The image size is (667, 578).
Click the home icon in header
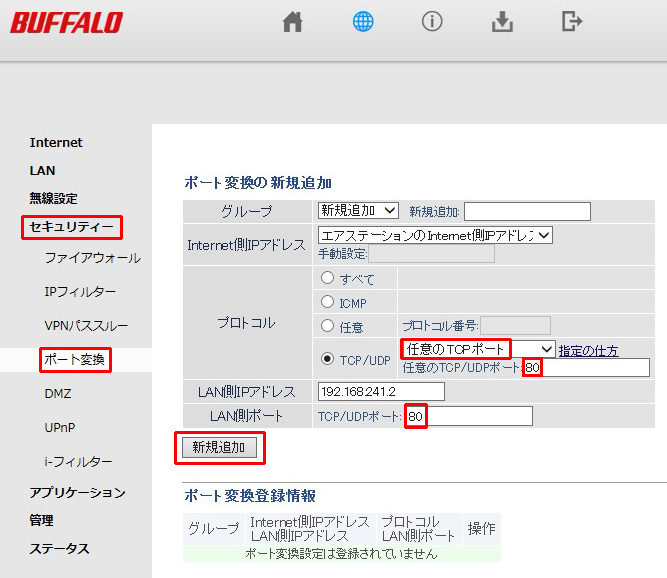point(292,22)
